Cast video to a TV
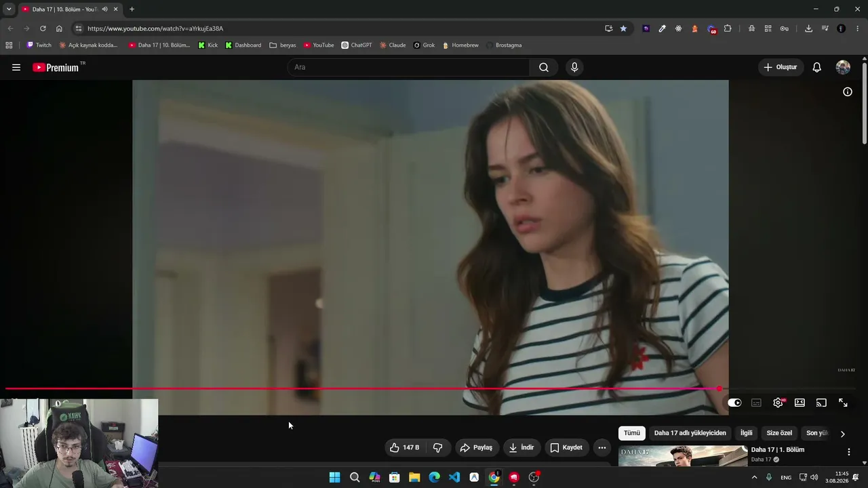Screen dimensions: 868x488 tap(821, 403)
